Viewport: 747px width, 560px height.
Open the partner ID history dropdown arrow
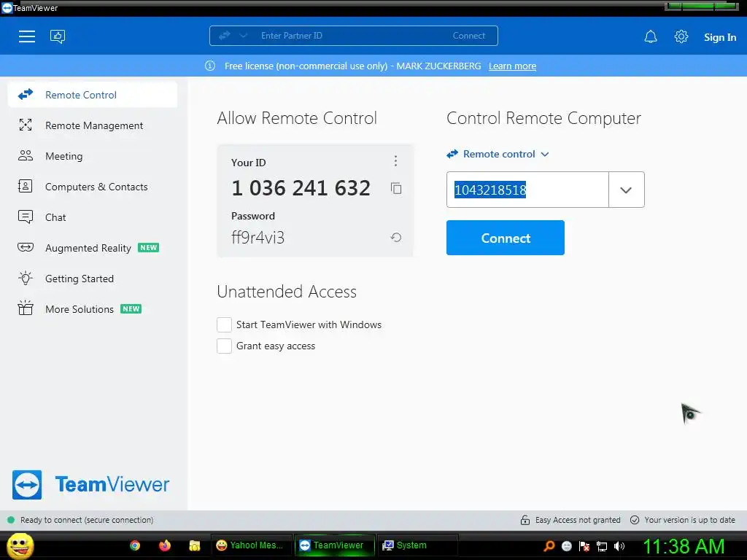click(x=626, y=190)
